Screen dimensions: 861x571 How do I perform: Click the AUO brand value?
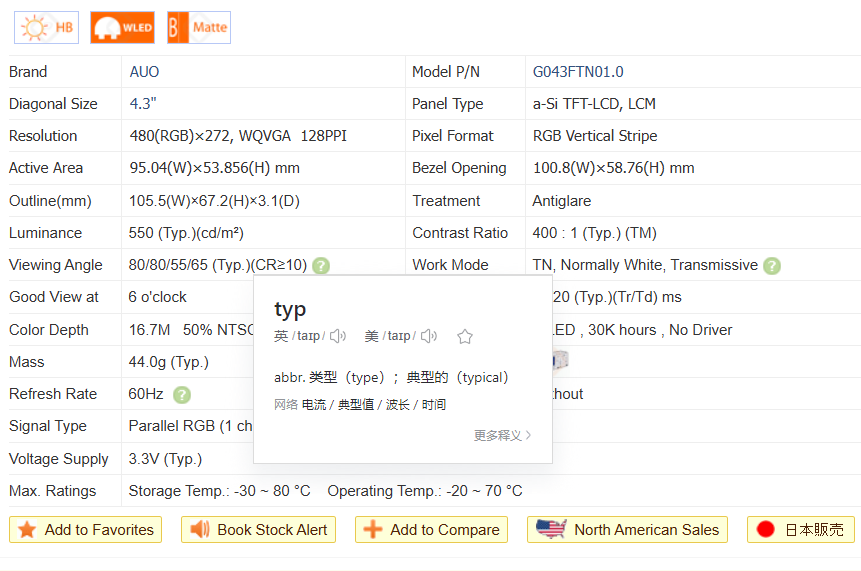[144, 72]
